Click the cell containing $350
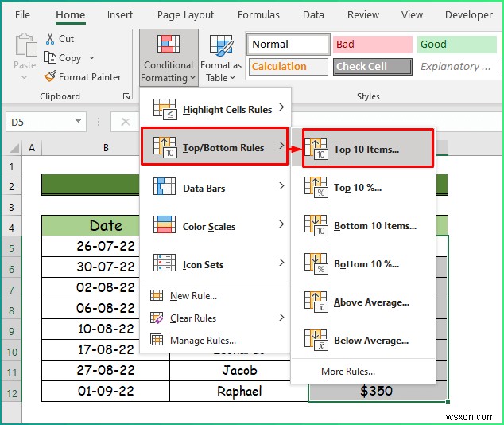Screen dimensions: 504x425 click(378, 391)
